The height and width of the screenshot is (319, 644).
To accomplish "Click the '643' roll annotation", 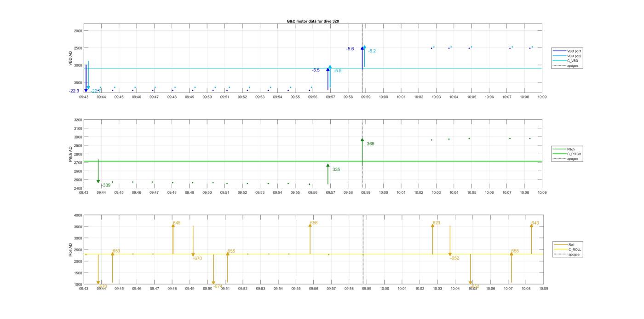I will [x=535, y=223].
